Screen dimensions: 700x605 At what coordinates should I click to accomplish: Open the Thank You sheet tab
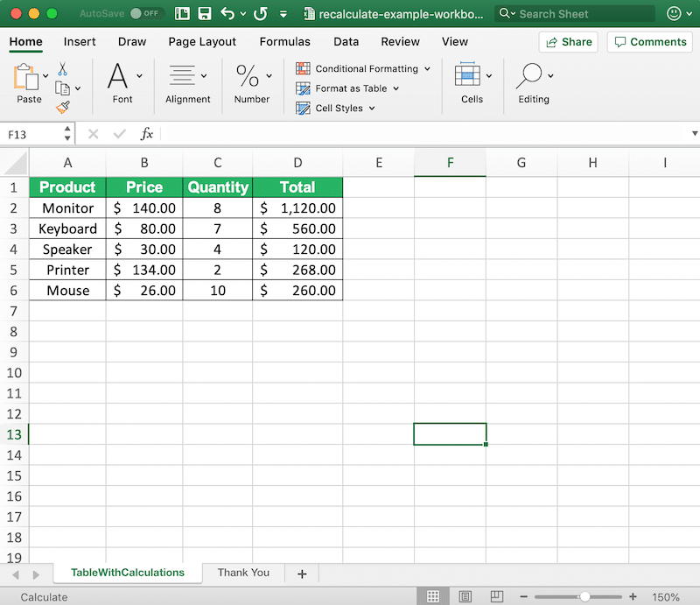pos(243,573)
